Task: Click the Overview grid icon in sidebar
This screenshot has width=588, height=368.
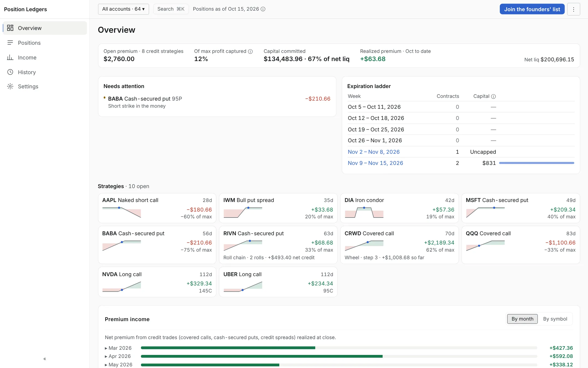Action: (x=10, y=28)
